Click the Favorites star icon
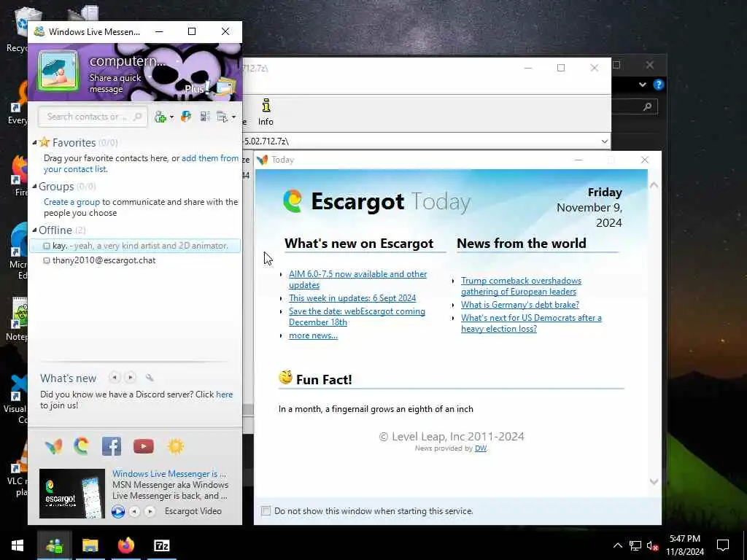Image resolution: width=747 pixels, height=560 pixels. [44, 142]
